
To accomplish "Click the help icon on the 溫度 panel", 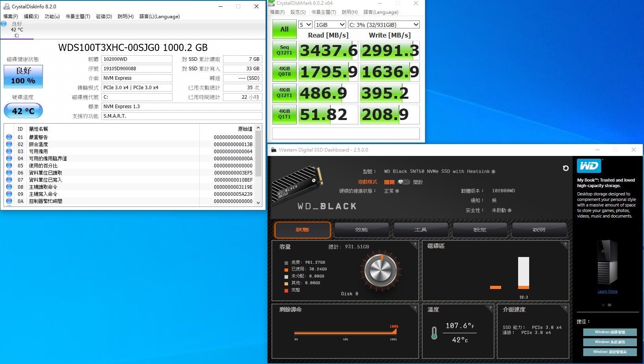I will click(490, 308).
